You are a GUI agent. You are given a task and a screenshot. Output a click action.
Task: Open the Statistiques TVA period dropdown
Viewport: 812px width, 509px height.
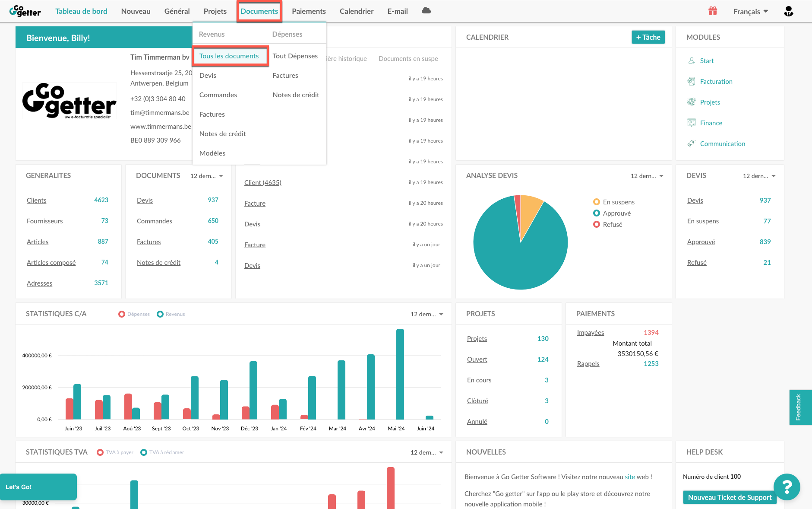tap(427, 452)
